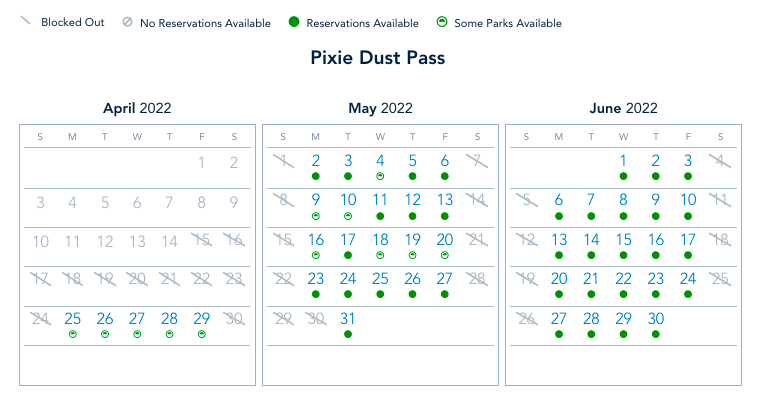Click the green dot under June 30

656,334
